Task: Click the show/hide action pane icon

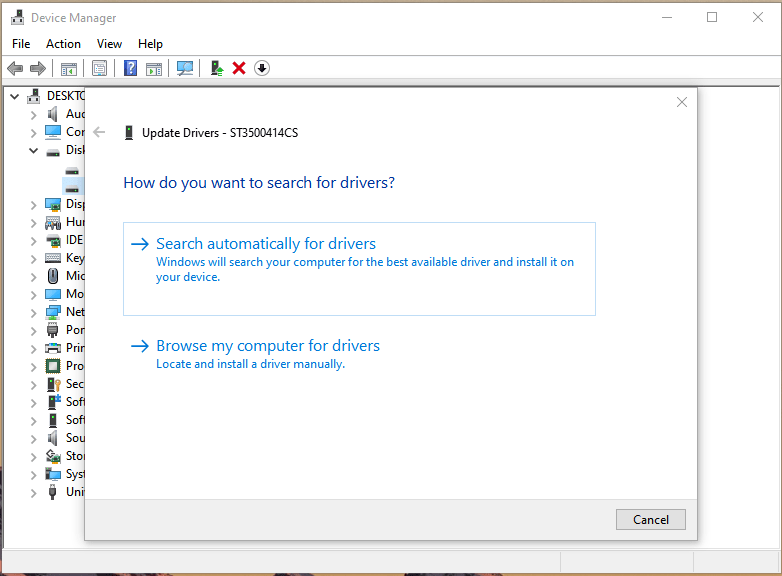Action: coord(154,69)
